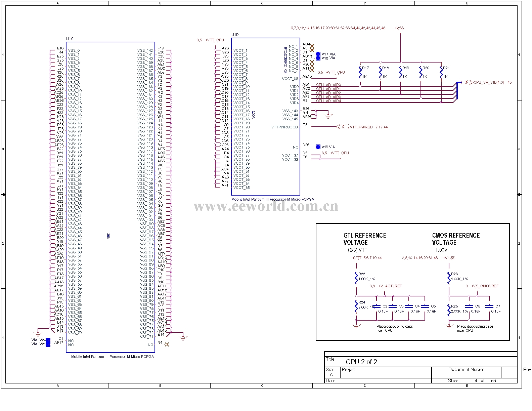The width and height of the screenshot is (532, 411).
Task: Select capacitor C5 symbol
Action: 425,306
